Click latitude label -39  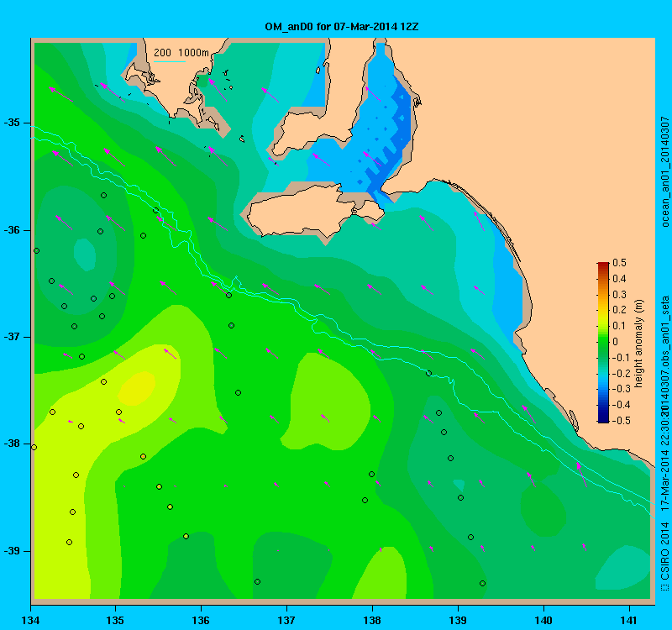coord(12,551)
